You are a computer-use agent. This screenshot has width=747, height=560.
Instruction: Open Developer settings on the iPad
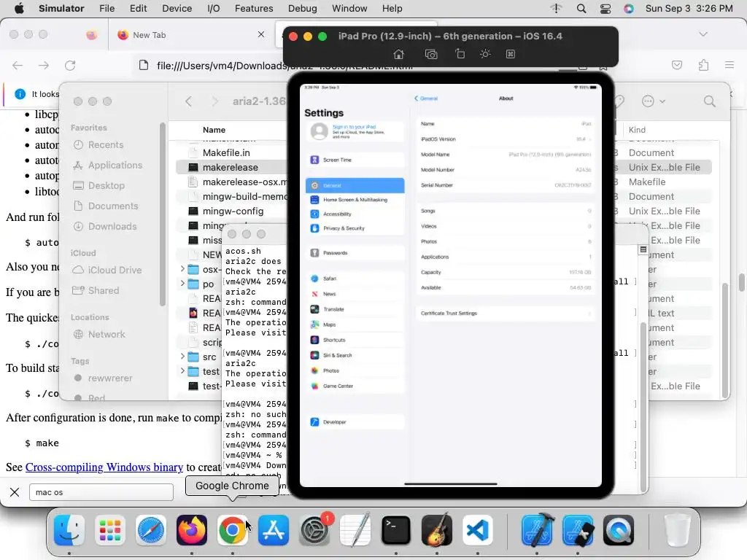(355, 422)
